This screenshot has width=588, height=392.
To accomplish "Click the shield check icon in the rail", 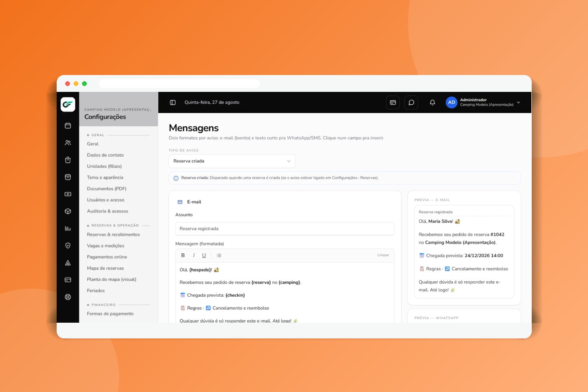I will coord(68,245).
